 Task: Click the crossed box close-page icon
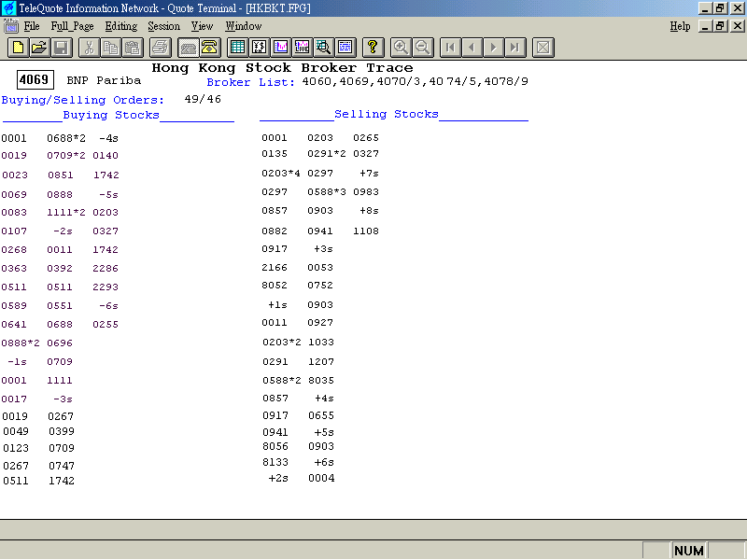coord(543,48)
